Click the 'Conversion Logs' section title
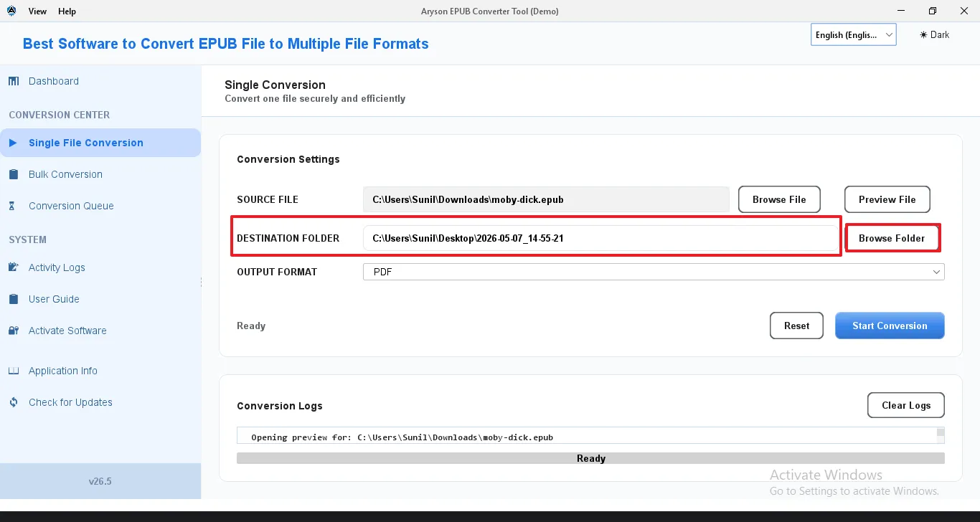The image size is (980, 522). (x=280, y=406)
